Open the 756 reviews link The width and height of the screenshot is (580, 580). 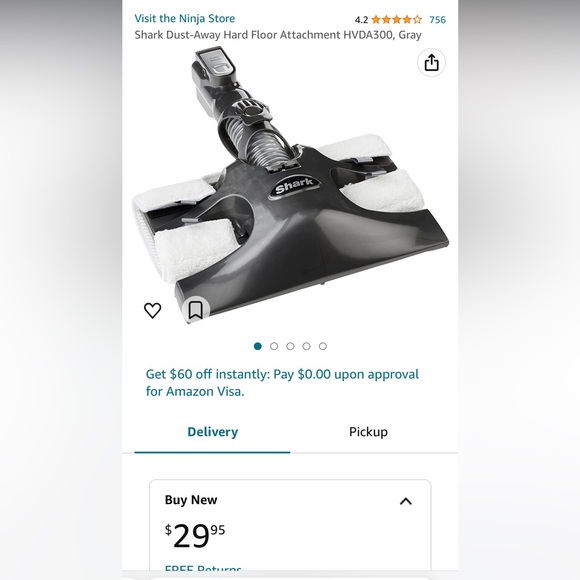(438, 20)
